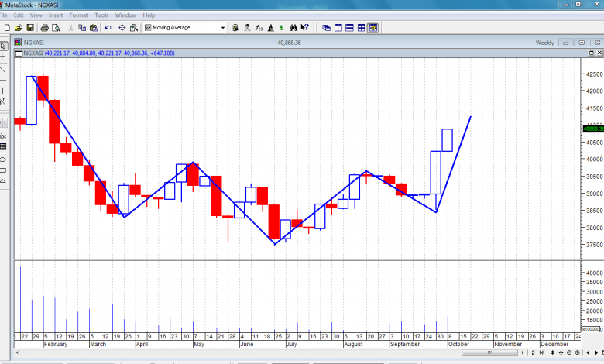Click the green current price label on axis

(x=592, y=129)
